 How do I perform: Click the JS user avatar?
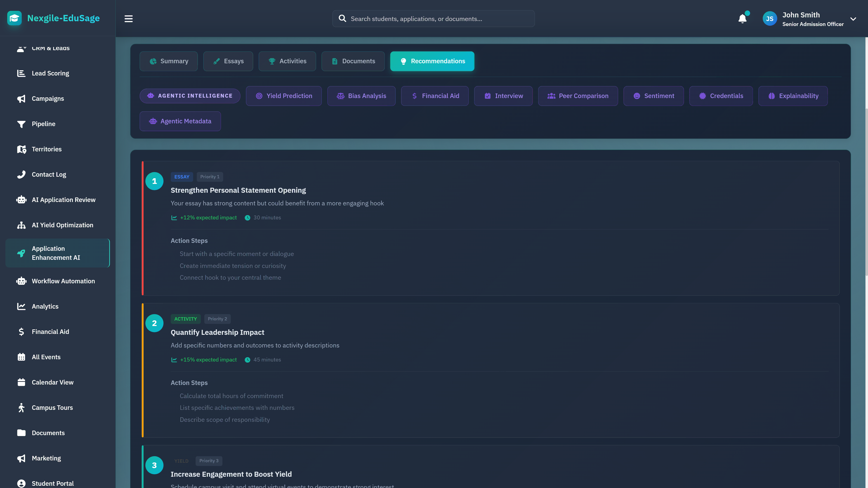coord(770,19)
